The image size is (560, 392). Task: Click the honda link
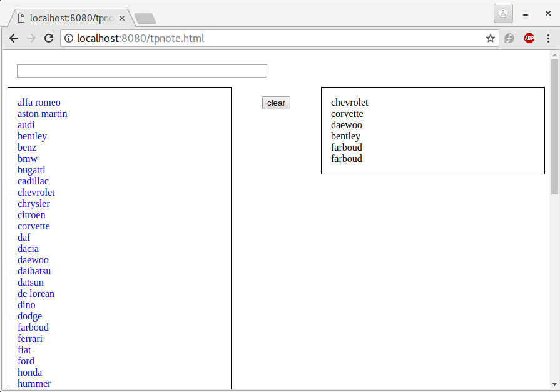pyautogui.click(x=29, y=373)
